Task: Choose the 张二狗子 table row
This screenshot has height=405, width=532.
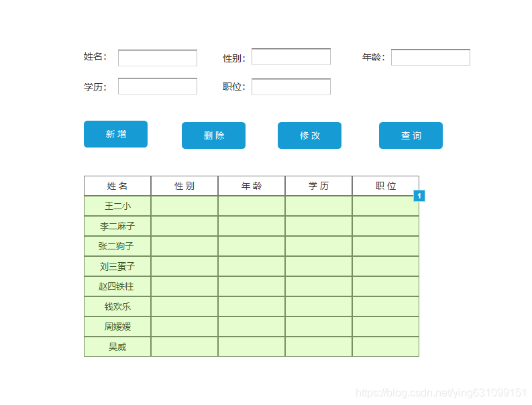Action: click(252, 246)
